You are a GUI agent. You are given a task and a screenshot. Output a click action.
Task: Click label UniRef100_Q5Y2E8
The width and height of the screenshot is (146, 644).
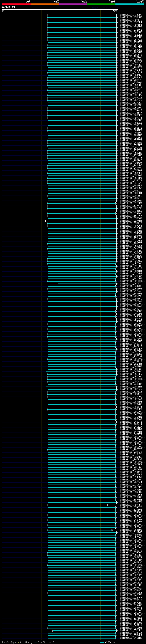click(x=131, y=145)
